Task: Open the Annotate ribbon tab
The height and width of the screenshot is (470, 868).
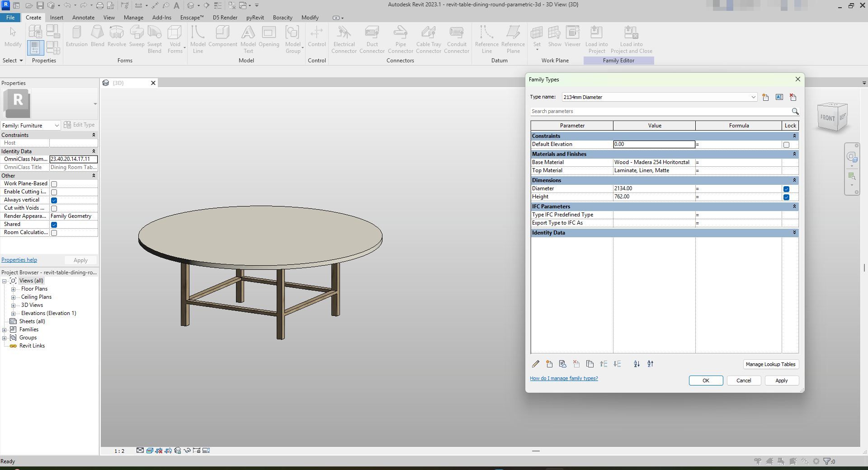Action: coord(84,18)
